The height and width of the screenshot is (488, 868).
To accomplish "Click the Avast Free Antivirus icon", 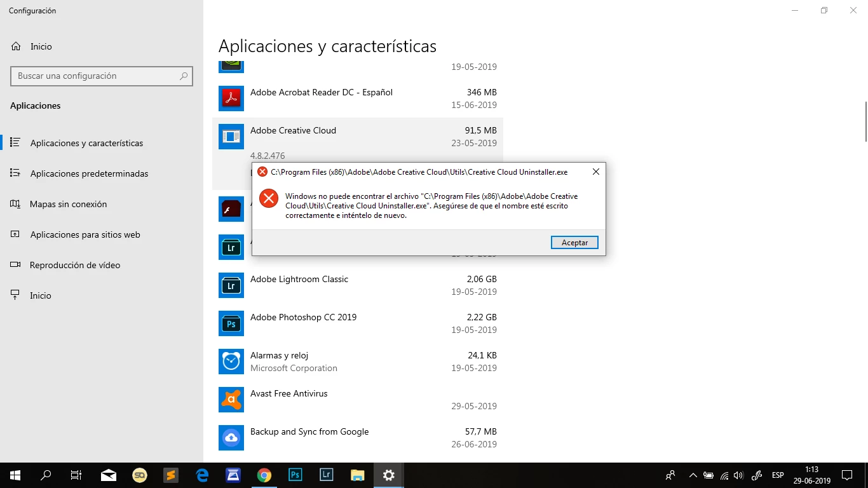I will (231, 400).
